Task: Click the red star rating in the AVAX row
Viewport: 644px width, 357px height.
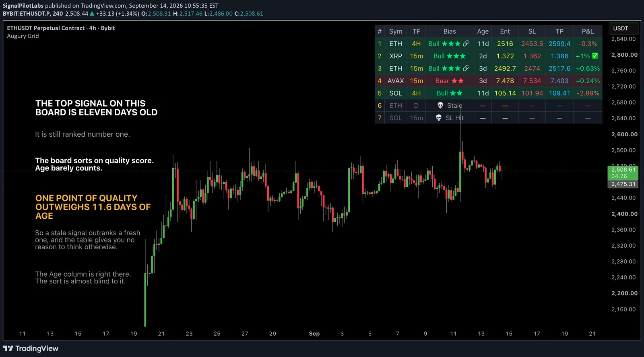Action: (x=458, y=81)
